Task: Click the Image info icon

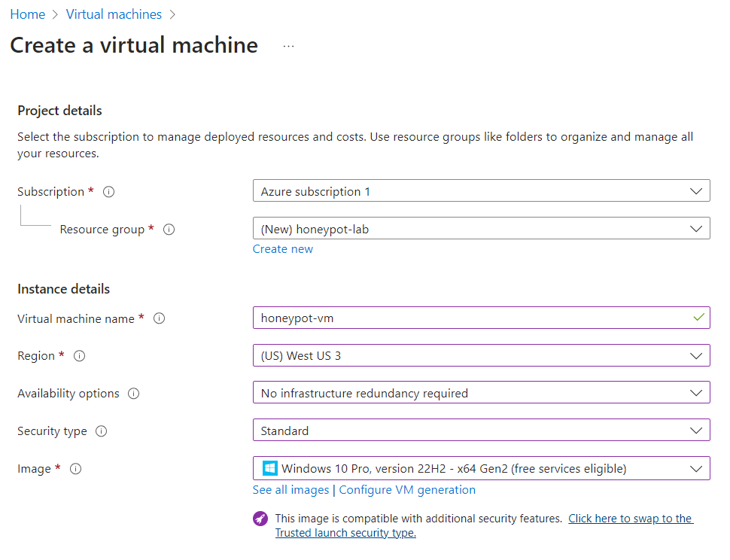Action: [x=75, y=468]
